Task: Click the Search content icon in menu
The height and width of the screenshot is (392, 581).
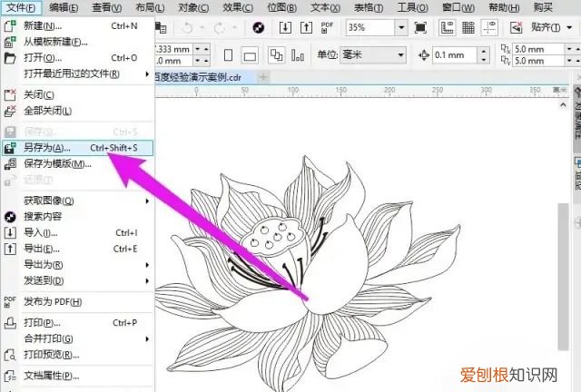Action: pos(10,217)
